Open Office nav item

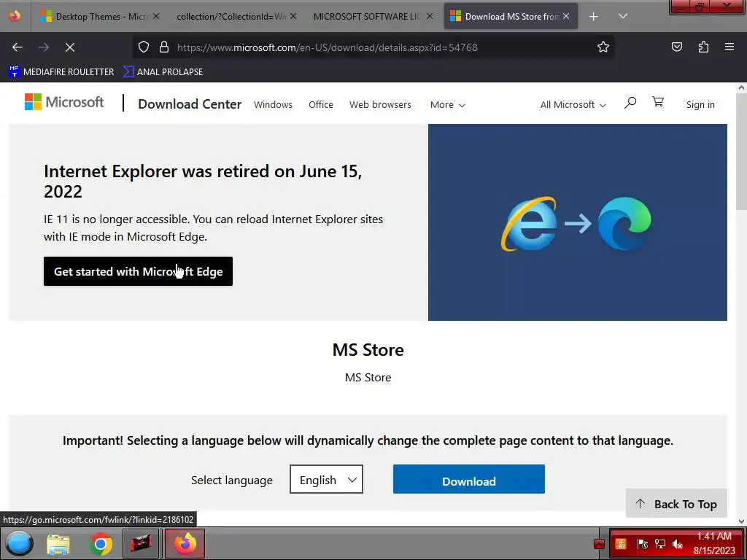(x=321, y=105)
